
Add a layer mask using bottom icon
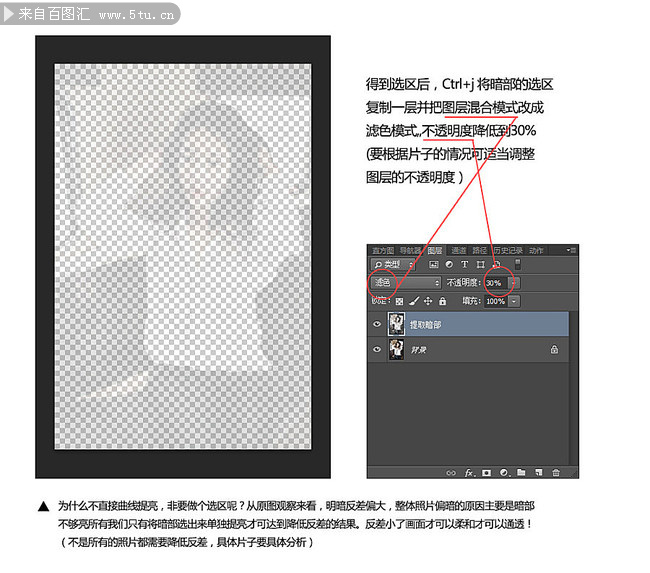pyautogui.click(x=487, y=471)
